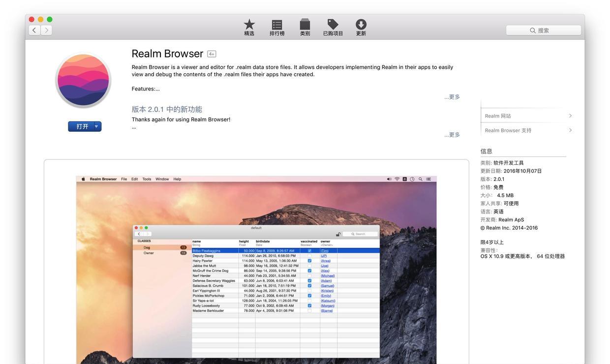The image size is (610, 364).
Task: Go back with the left arrow button
Action: point(34,30)
